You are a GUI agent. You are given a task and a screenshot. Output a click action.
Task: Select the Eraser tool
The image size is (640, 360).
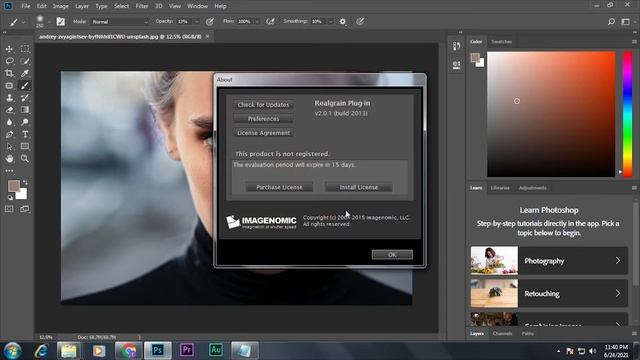9,110
